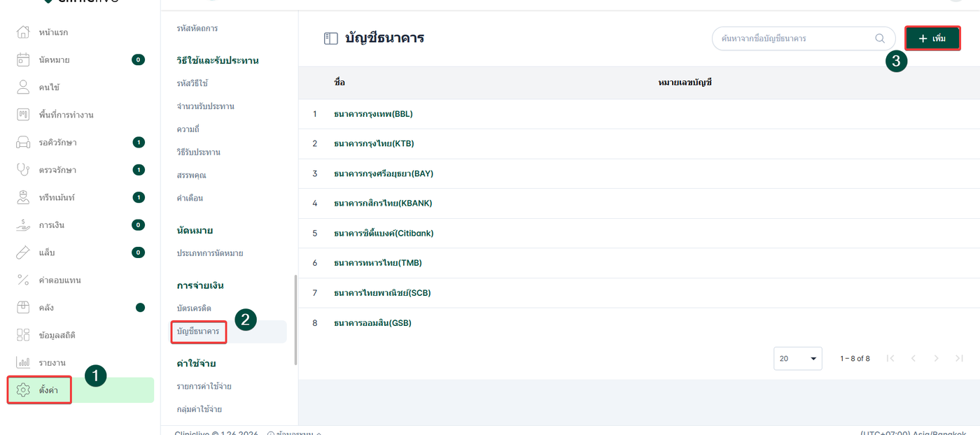This screenshot has width=980, height=435.
Task: Open รายการค่าใช้จ่าย settings item
Action: tap(204, 386)
